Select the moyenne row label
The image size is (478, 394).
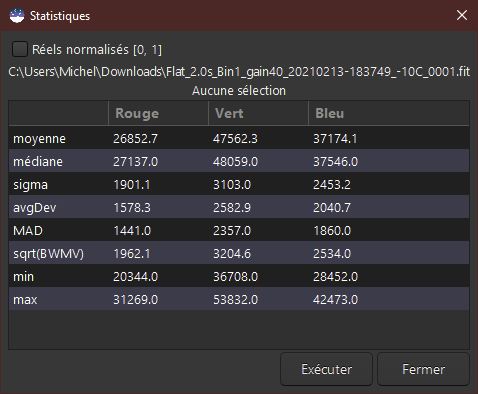point(39,139)
